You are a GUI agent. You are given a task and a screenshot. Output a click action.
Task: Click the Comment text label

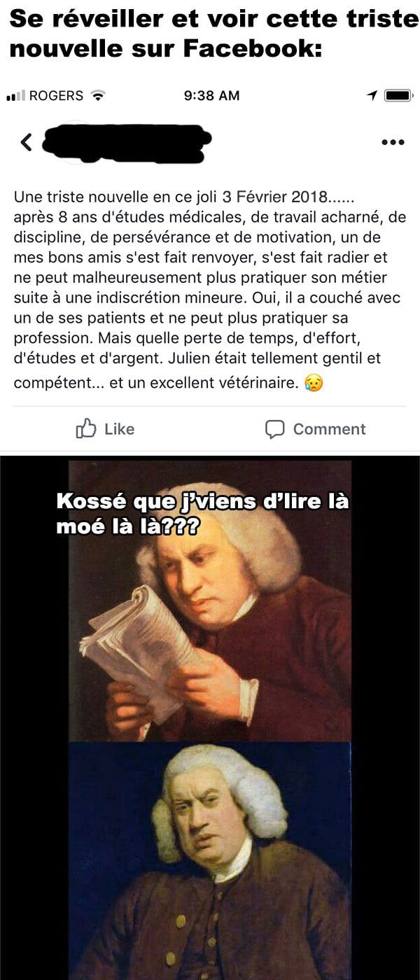point(329,429)
